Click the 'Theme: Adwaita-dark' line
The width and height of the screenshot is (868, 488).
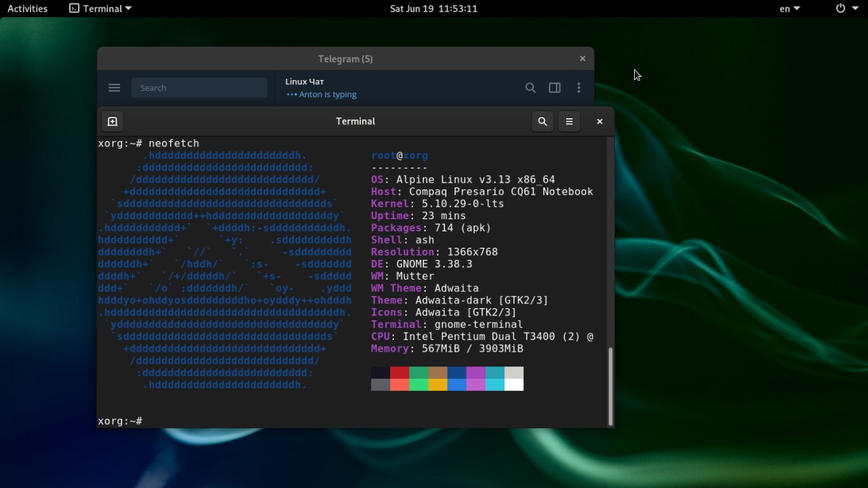[x=460, y=301]
